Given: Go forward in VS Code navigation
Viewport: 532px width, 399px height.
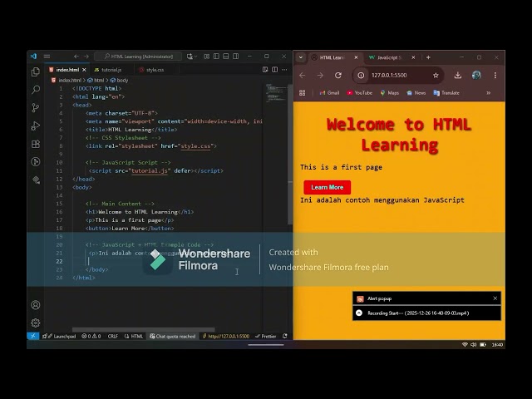Looking at the screenshot, I should 86,57.
